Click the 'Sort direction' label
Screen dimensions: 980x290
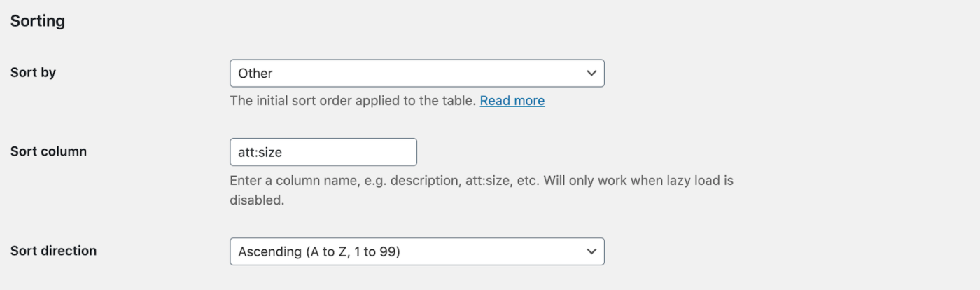point(53,250)
